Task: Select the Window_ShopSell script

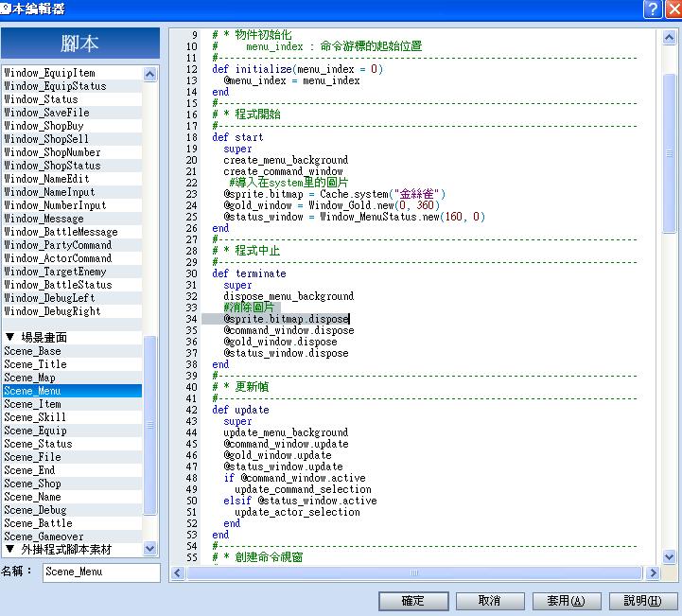Action: 72,139
